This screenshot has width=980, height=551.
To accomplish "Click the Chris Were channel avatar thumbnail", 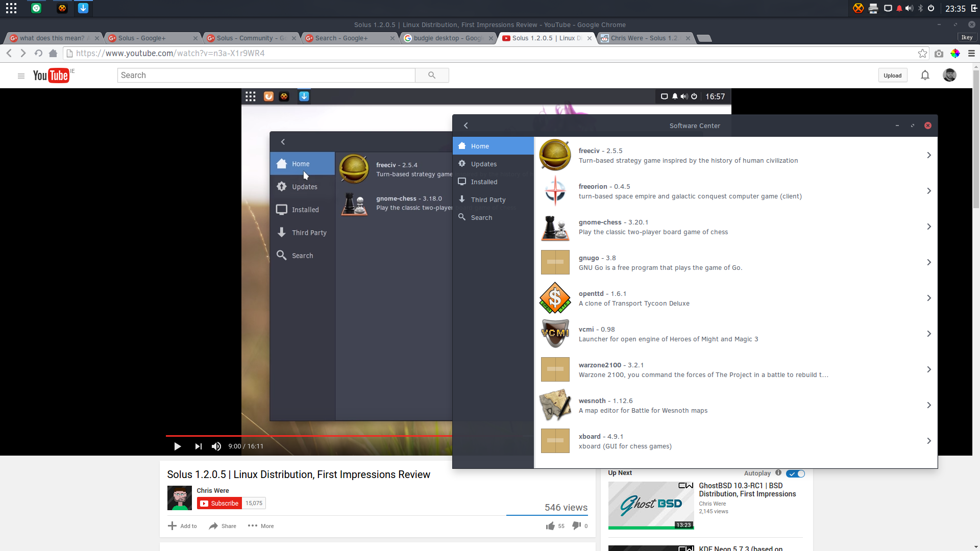I will (x=180, y=498).
